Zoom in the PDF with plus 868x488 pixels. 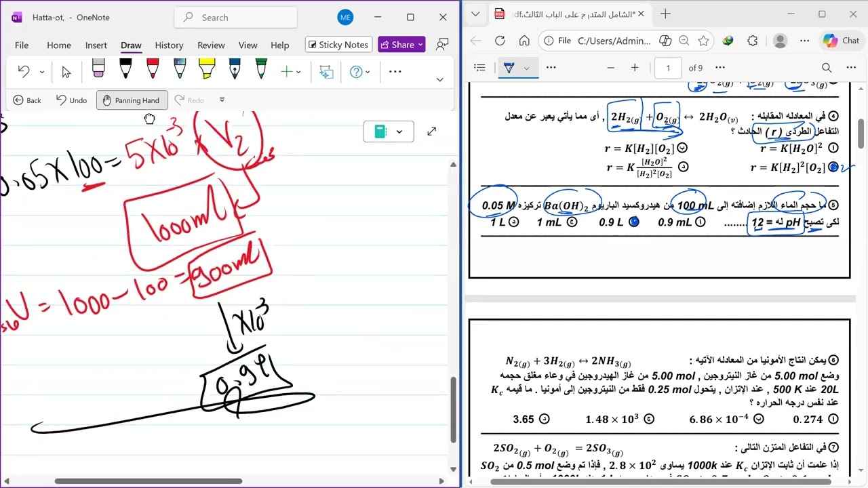[635, 68]
